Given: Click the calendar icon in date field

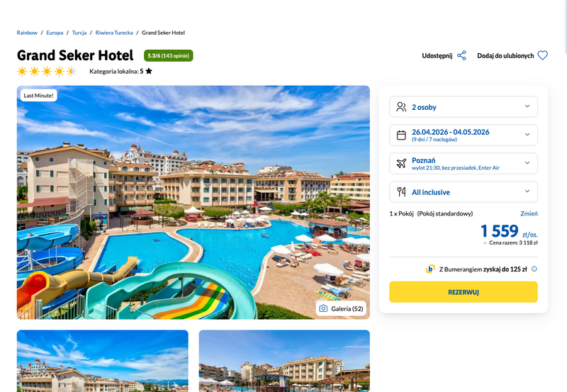Looking at the screenshot, I should [401, 135].
